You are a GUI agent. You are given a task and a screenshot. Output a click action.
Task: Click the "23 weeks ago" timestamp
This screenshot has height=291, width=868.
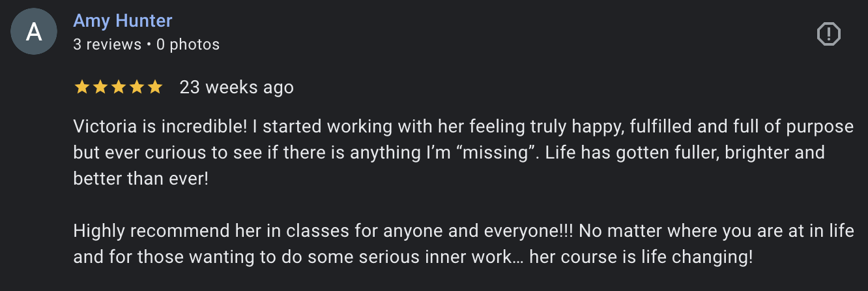pyautogui.click(x=237, y=87)
